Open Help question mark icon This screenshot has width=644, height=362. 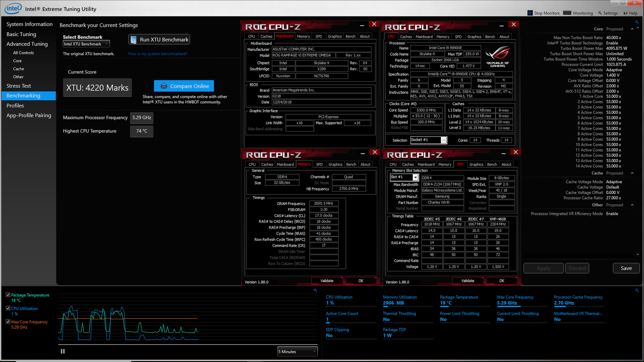[626, 13]
